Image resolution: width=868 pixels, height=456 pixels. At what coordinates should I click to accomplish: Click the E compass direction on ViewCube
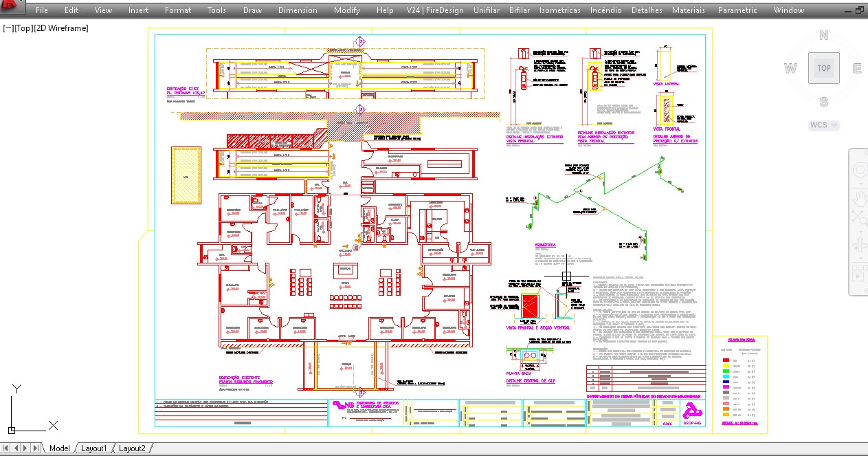pyautogui.click(x=857, y=68)
